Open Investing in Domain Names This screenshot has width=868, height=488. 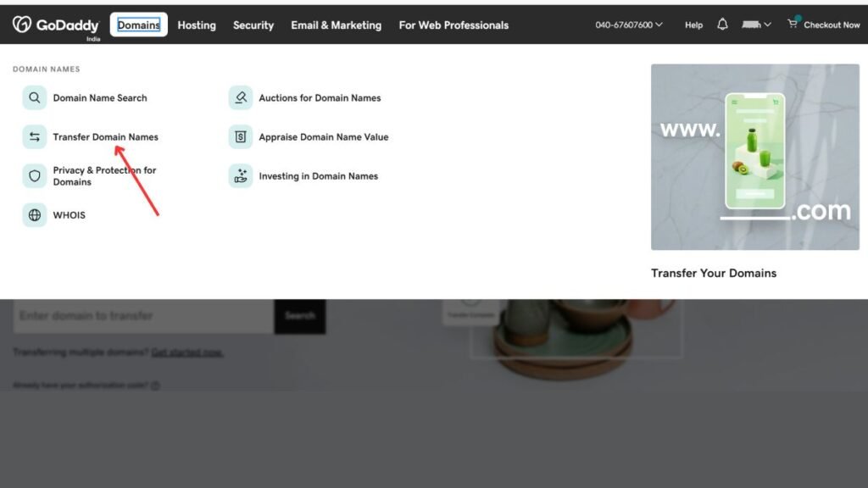coord(319,176)
